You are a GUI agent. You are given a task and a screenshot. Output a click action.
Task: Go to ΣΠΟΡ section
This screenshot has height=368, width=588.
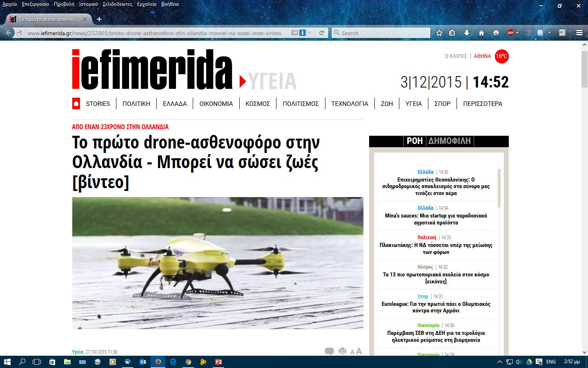tap(442, 104)
